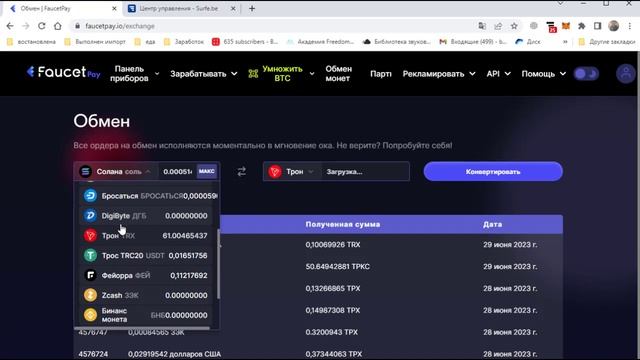Open the extensions puzzle icon
Image resolution: width=640 pixels, height=360 pixels.
pos(582,26)
